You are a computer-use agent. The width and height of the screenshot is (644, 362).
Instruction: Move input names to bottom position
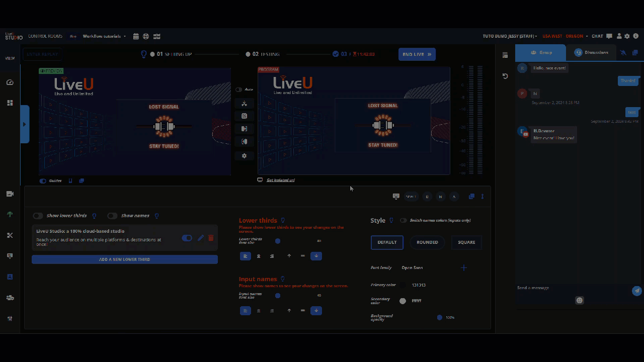click(x=316, y=311)
